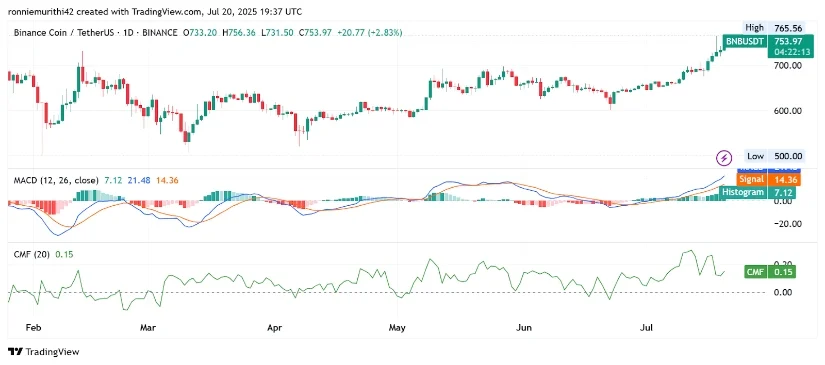Click the +20.77 (+2.83%) change value

(x=369, y=33)
